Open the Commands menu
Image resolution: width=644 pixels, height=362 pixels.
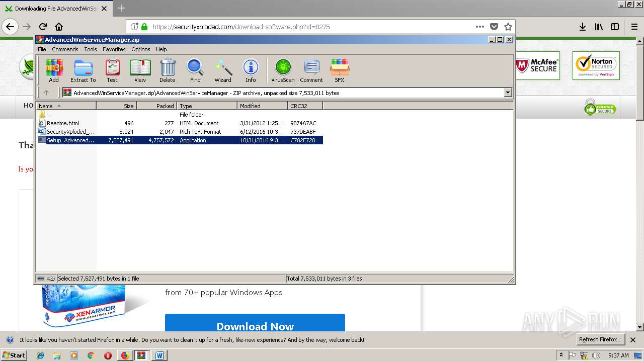(65, 49)
